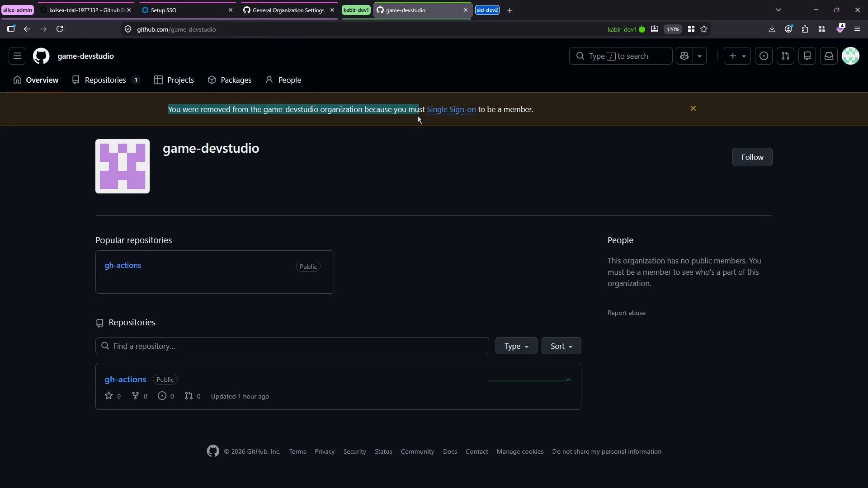Viewport: 868px width, 488px height.
Task: Open the Projects tab
Action: coord(174,80)
